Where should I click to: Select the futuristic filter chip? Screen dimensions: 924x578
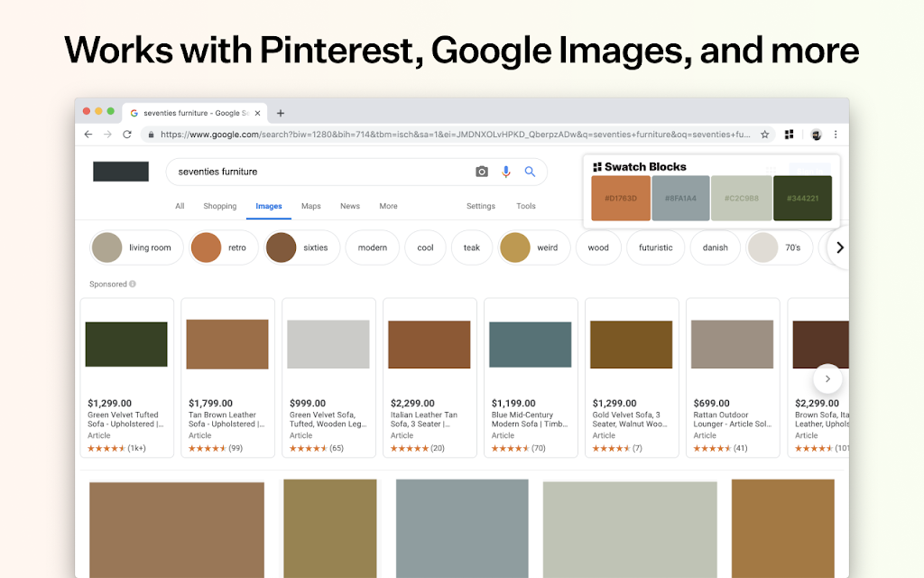pos(655,247)
